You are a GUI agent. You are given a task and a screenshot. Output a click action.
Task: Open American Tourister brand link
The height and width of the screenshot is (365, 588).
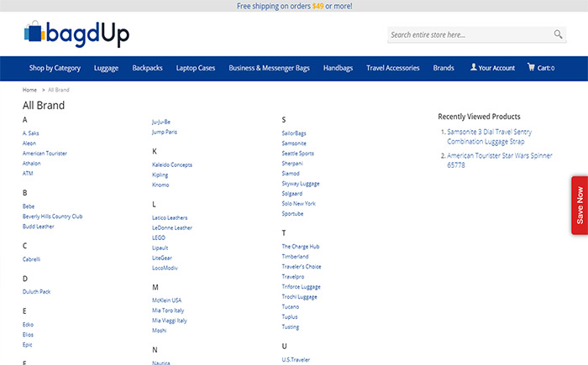45,154
